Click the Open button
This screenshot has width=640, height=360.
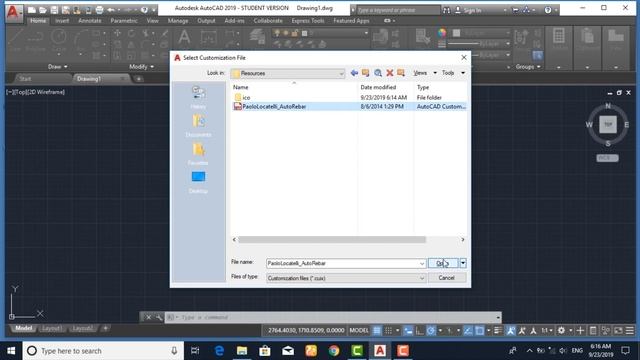(443, 263)
